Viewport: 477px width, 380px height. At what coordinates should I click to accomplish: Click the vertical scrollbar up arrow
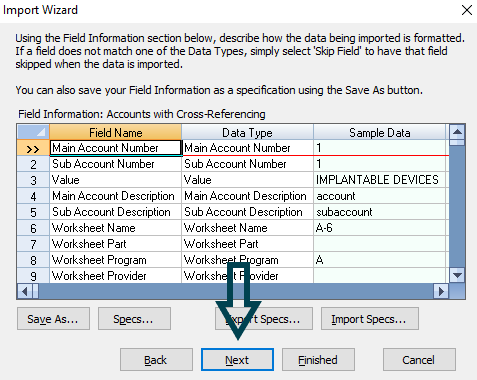point(457,132)
